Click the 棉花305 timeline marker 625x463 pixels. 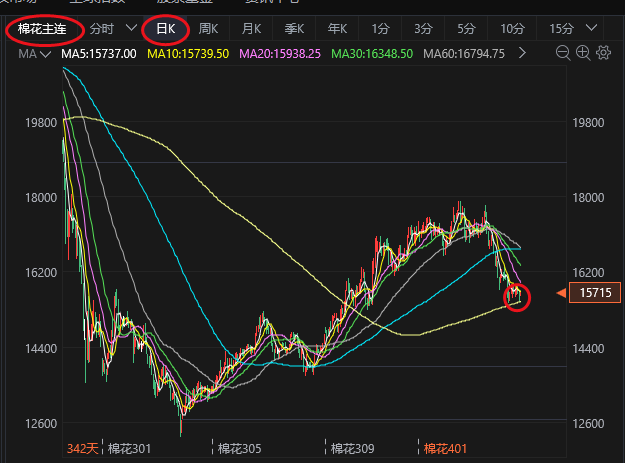point(239,448)
